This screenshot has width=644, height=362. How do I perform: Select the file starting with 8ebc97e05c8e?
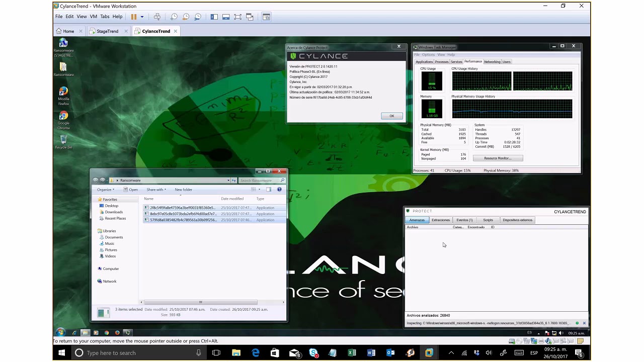click(215, 214)
